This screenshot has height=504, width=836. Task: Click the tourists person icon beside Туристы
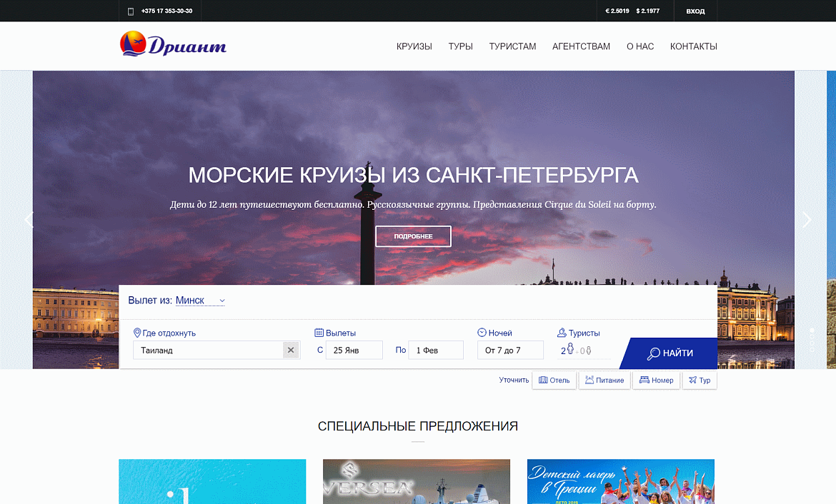pos(562,333)
